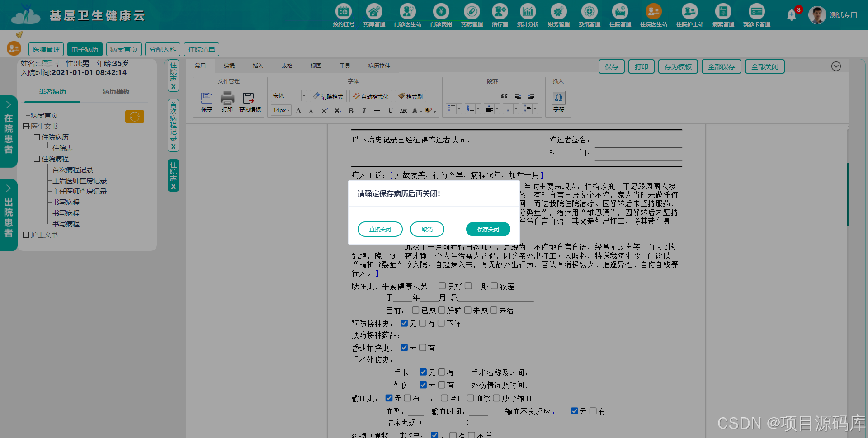Check 不详 for 预防接种史

click(441, 323)
